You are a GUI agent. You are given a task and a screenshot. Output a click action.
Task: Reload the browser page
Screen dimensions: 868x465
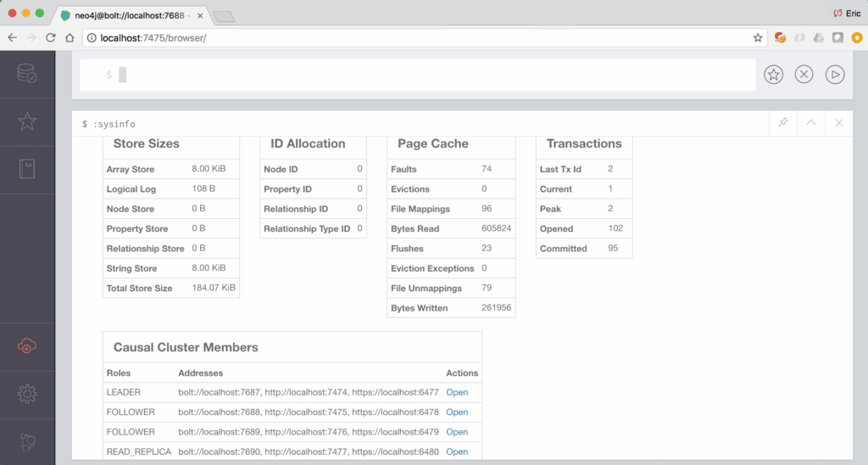(x=50, y=37)
